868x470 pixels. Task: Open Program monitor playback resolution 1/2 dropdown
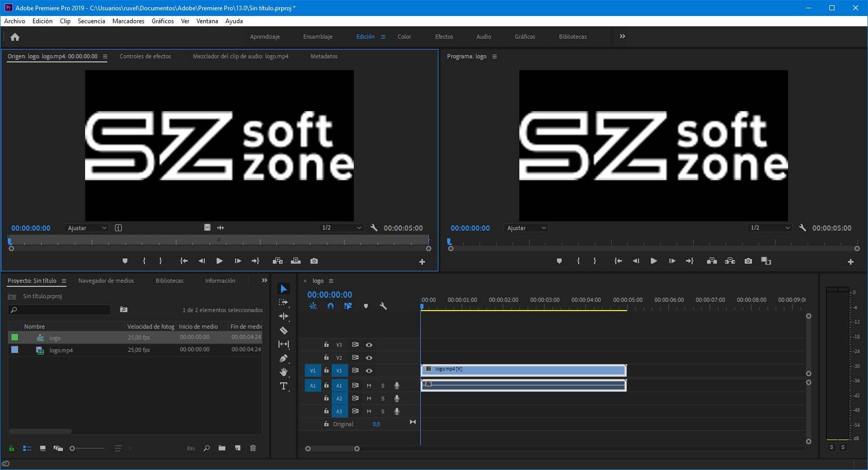769,228
